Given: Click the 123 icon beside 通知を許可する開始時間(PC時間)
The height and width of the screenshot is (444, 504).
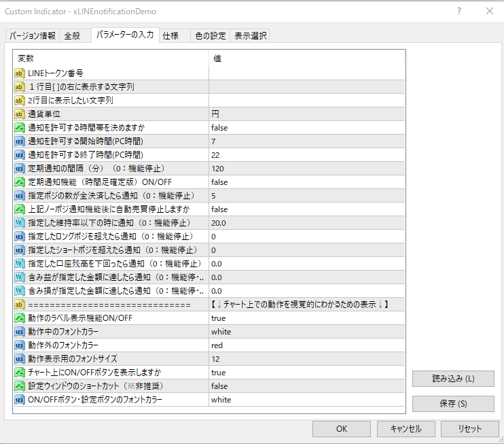Looking at the screenshot, I should click(19, 141).
